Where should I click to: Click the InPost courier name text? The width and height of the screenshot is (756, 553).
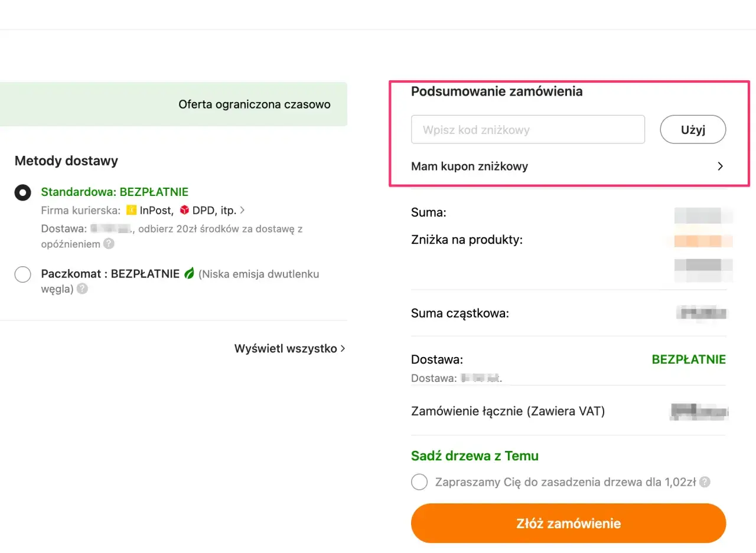(157, 210)
